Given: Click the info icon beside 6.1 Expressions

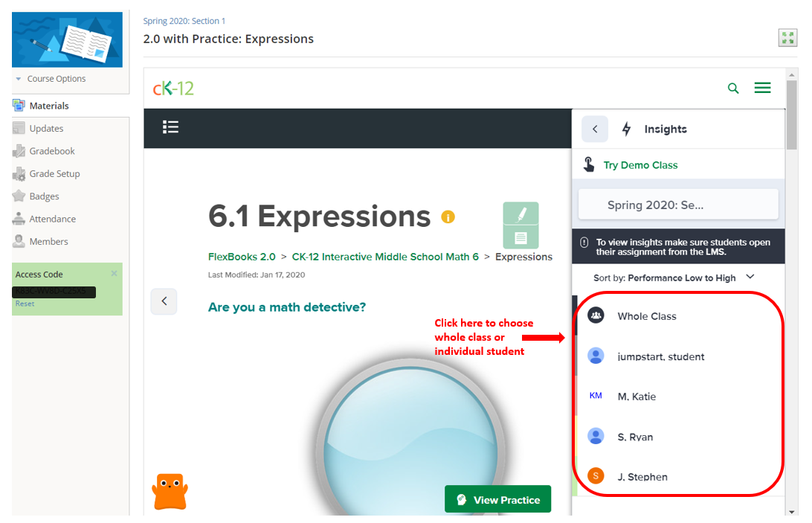Looking at the screenshot, I should (448, 216).
